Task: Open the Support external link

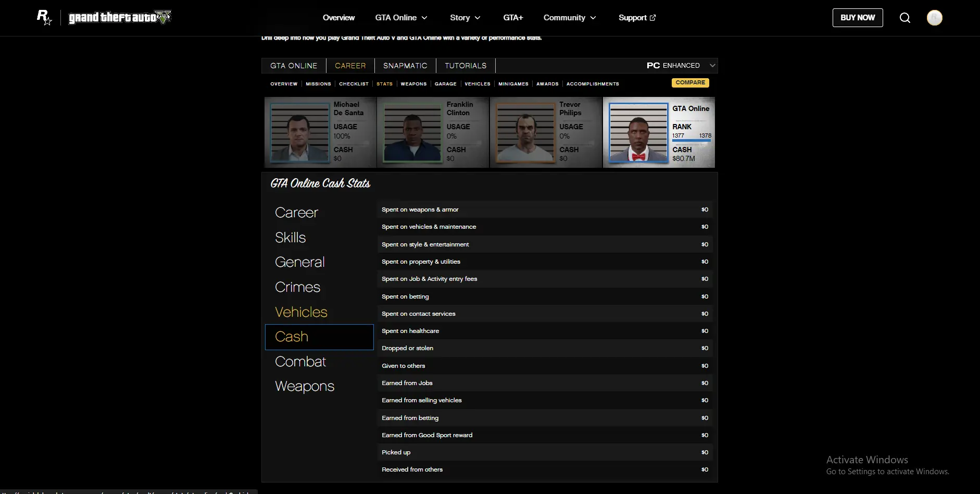Action: (x=637, y=18)
